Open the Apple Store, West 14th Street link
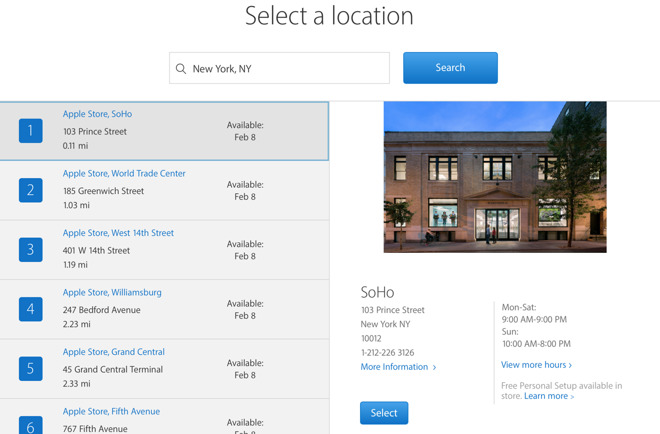 point(118,233)
